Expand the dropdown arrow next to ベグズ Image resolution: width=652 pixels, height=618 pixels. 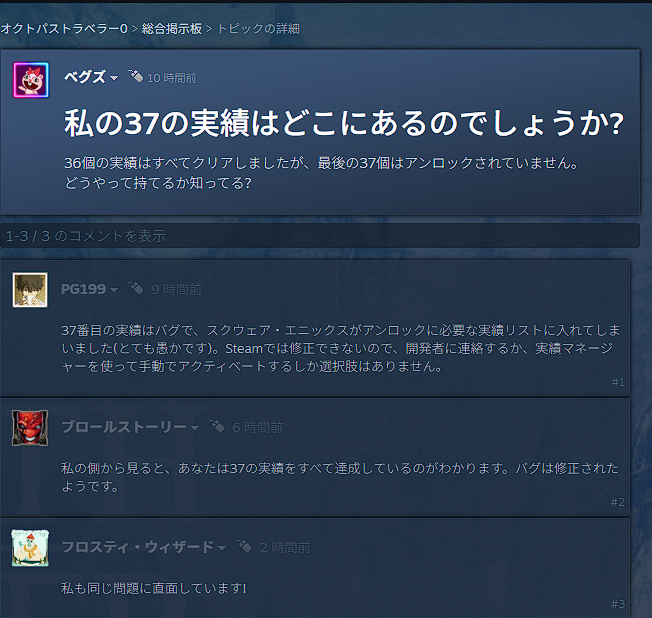114,78
